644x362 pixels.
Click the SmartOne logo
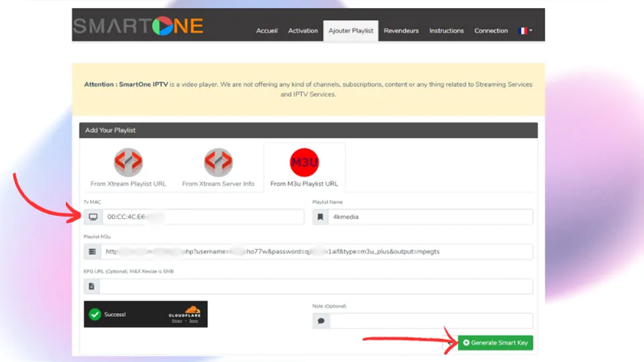click(138, 25)
